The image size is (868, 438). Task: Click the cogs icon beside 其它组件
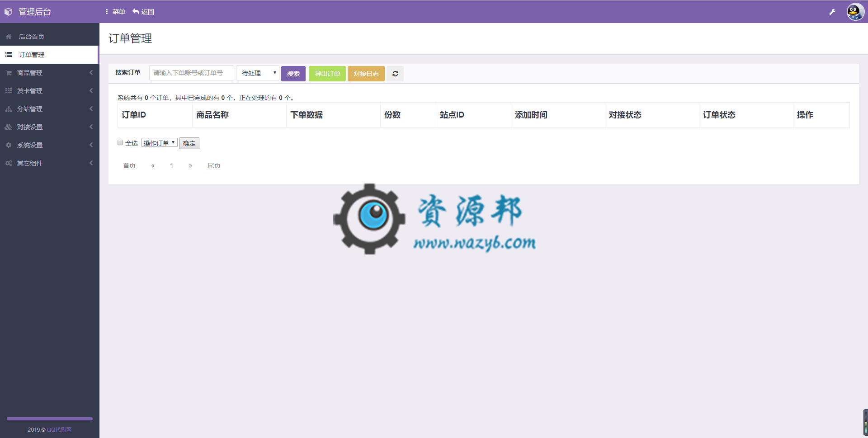(x=9, y=163)
